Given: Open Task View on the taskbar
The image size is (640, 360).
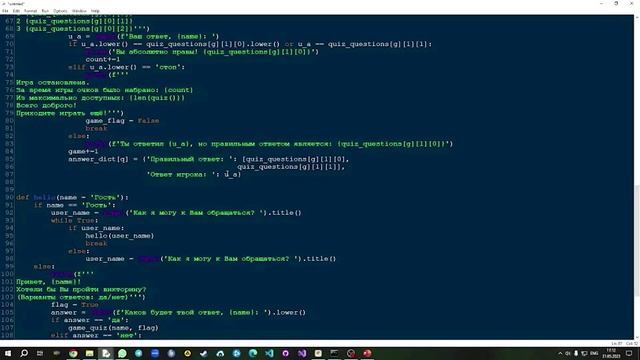Looking at the screenshot, I should pyautogui.click(x=40, y=353).
